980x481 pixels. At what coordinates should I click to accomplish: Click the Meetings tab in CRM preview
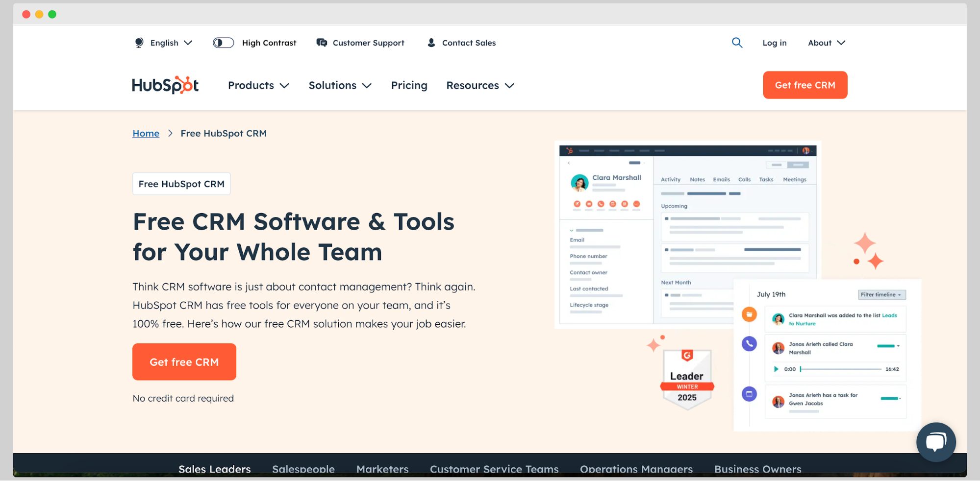point(795,179)
